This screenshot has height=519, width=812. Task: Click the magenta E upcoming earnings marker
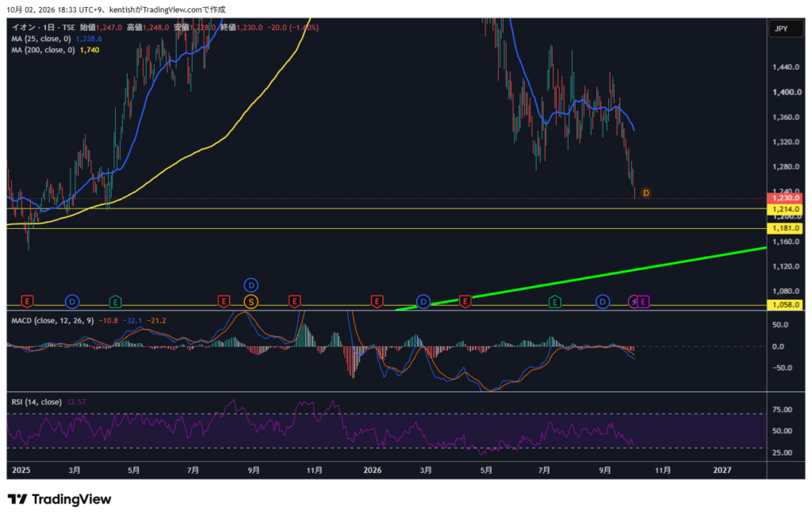click(x=643, y=301)
